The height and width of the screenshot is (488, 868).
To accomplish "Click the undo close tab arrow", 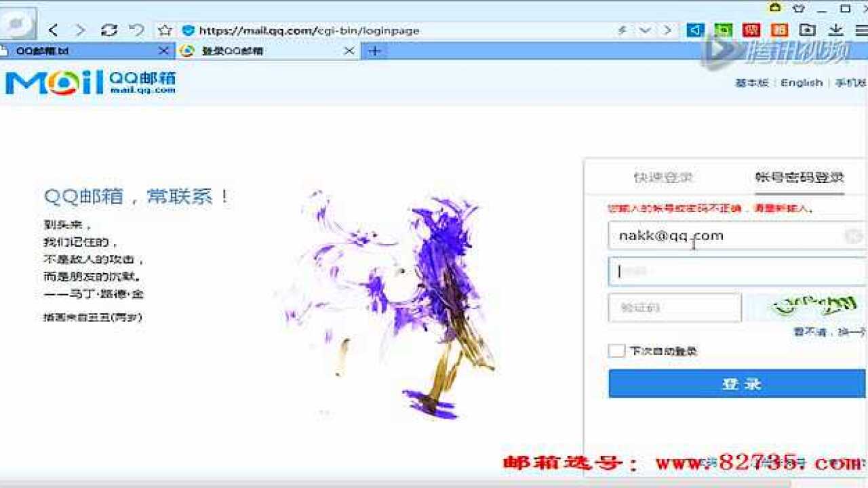I will point(137,30).
